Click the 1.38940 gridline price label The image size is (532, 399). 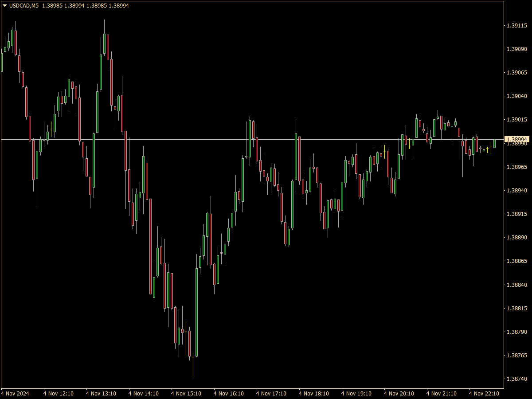(517, 190)
